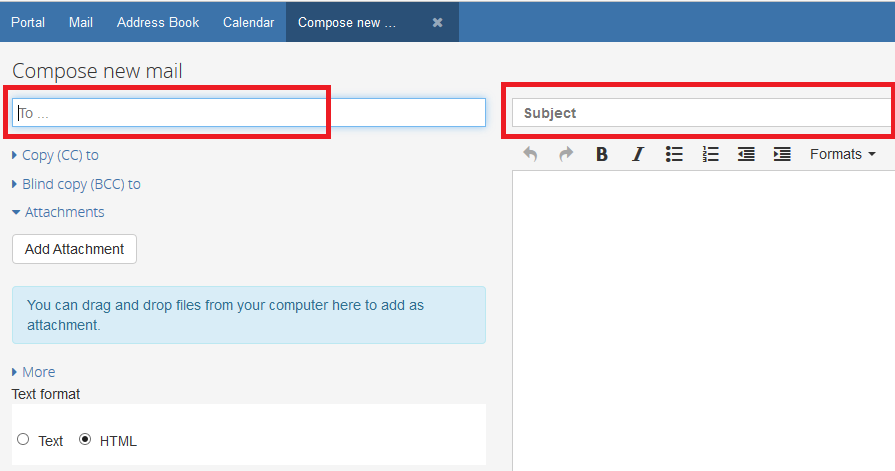Click the redo arrow icon
The image size is (895, 471).
pyautogui.click(x=566, y=154)
